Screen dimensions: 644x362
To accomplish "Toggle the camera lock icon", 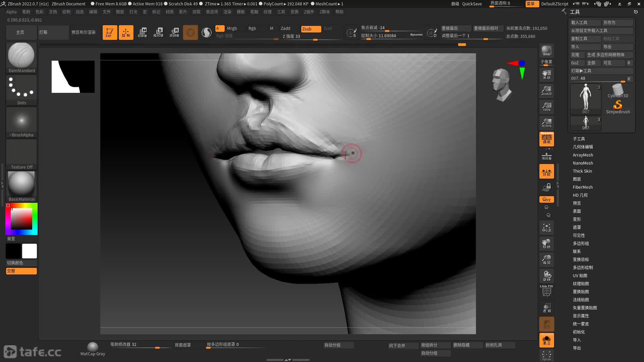I will tap(546, 187).
